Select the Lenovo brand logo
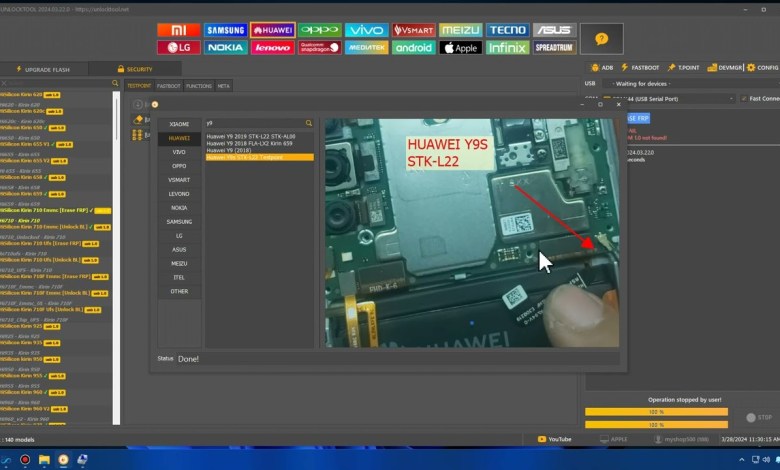The width and height of the screenshot is (780, 470). [x=273, y=47]
